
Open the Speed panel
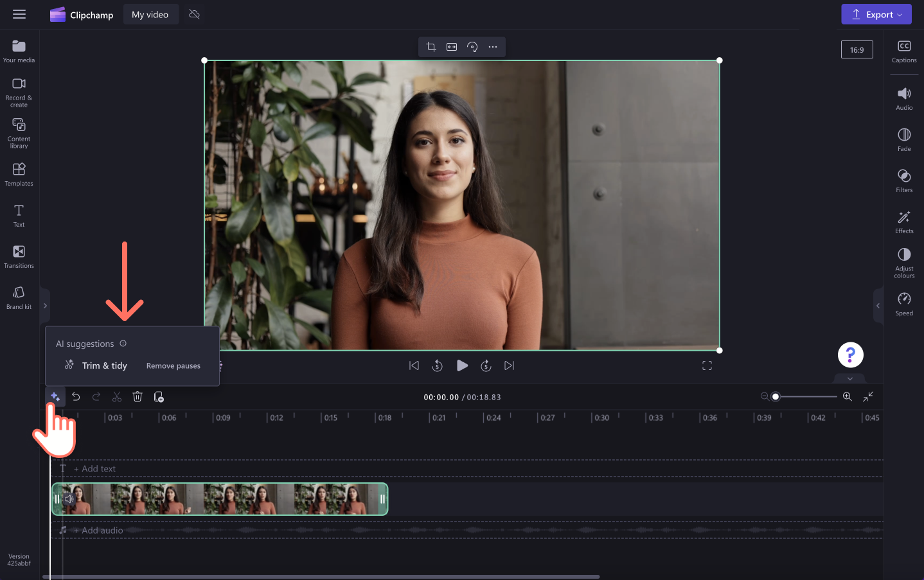(904, 304)
